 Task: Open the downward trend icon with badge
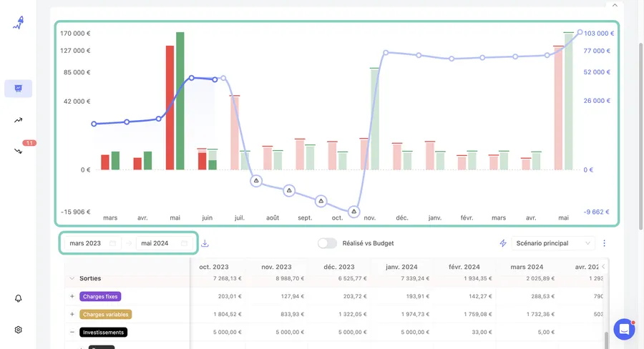[x=18, y=151]
